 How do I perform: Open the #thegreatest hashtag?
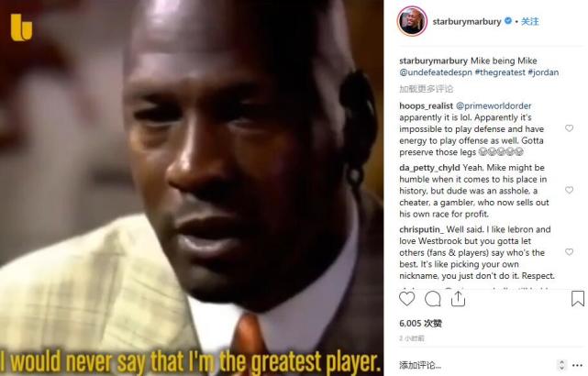[x=500, y=72]
